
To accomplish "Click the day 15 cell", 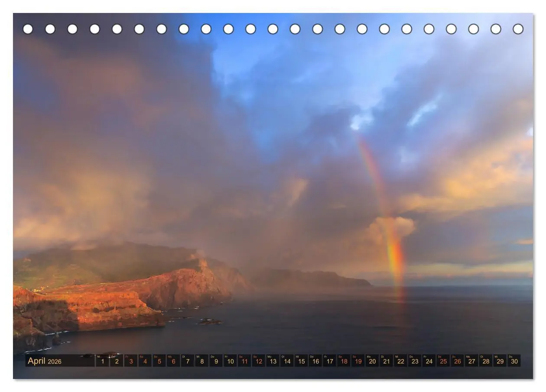I will click(301, 360).
